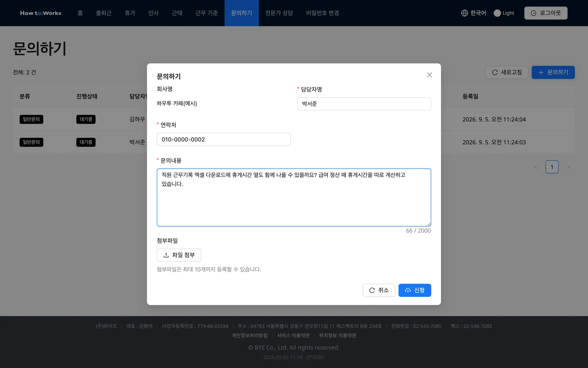Open 비밀번호 변경 in the navigation
This screenshot has width=588, height=368.
[322, 13]
